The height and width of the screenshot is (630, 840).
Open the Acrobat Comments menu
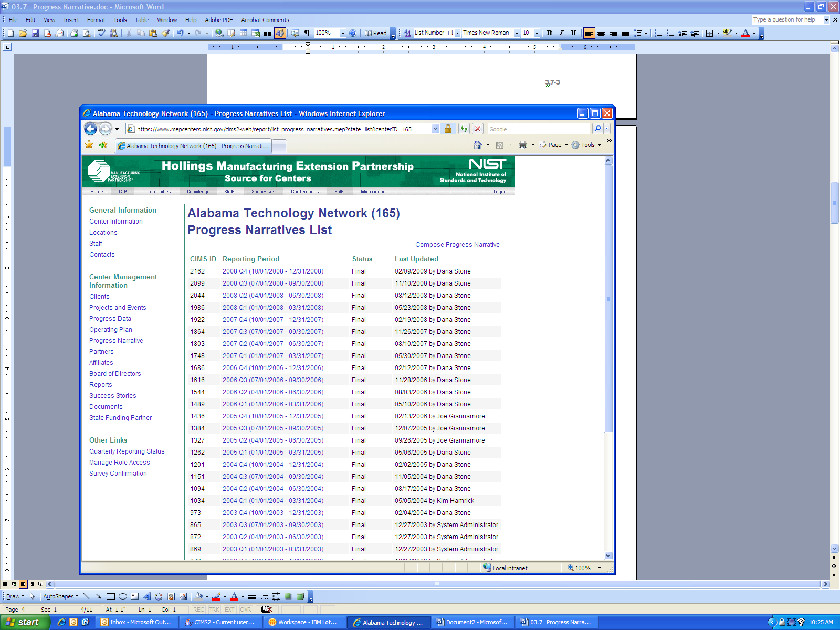[265, 20]
